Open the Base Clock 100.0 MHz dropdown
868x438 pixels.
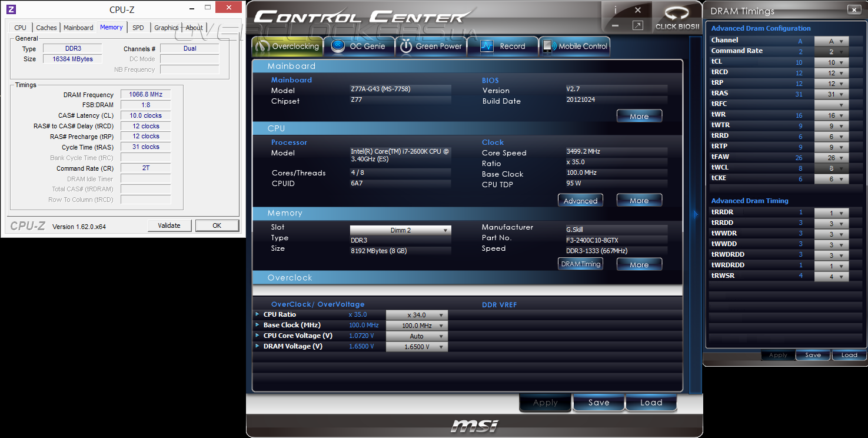click(417, 326)
